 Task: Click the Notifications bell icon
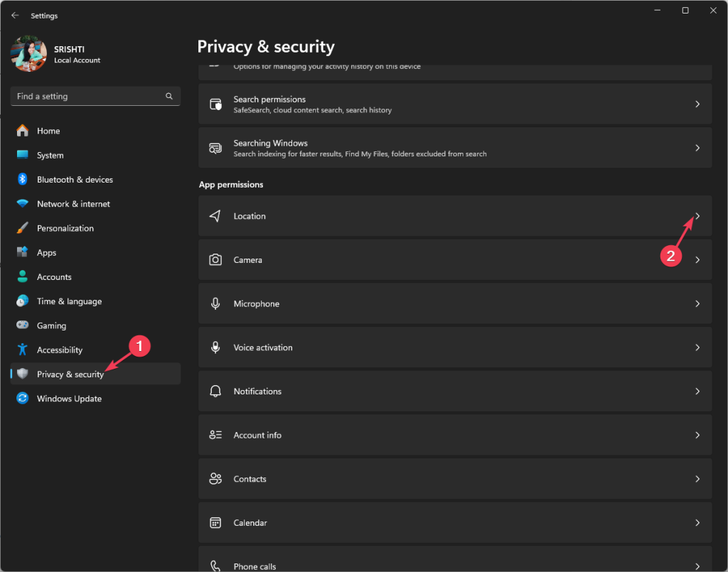[x=215, y=391]
